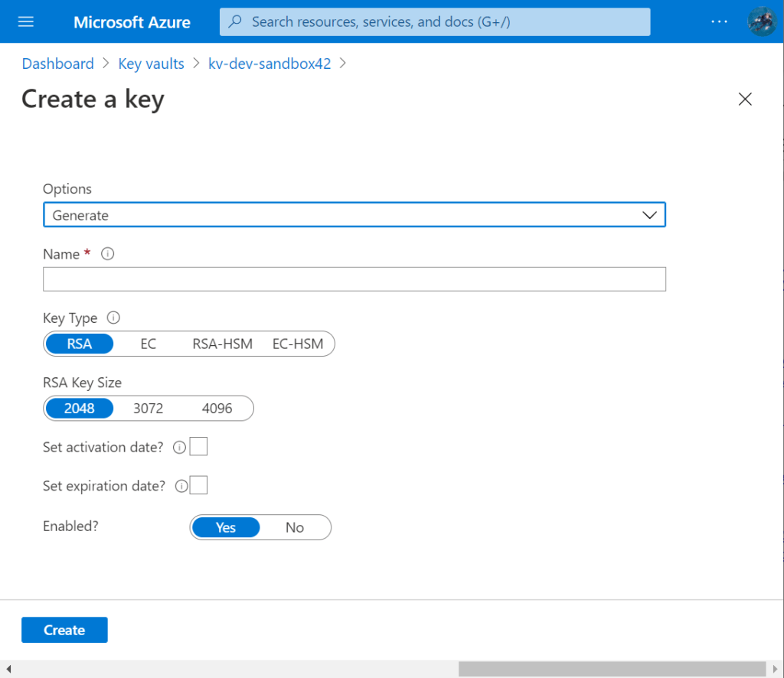Image resolution: width=784 pixels, height=678 pixels.
Task: Click the Key Type info icon
Action: [112, 318]
